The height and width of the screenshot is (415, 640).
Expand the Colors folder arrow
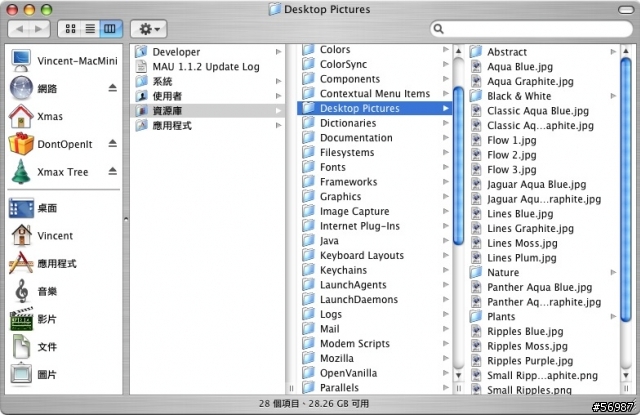click(x=446, y=49)
